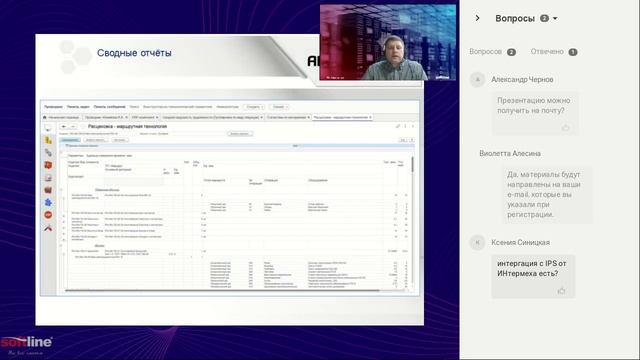
Task: Click the question text about интеграция с IPS
Action: pos(531,269)
